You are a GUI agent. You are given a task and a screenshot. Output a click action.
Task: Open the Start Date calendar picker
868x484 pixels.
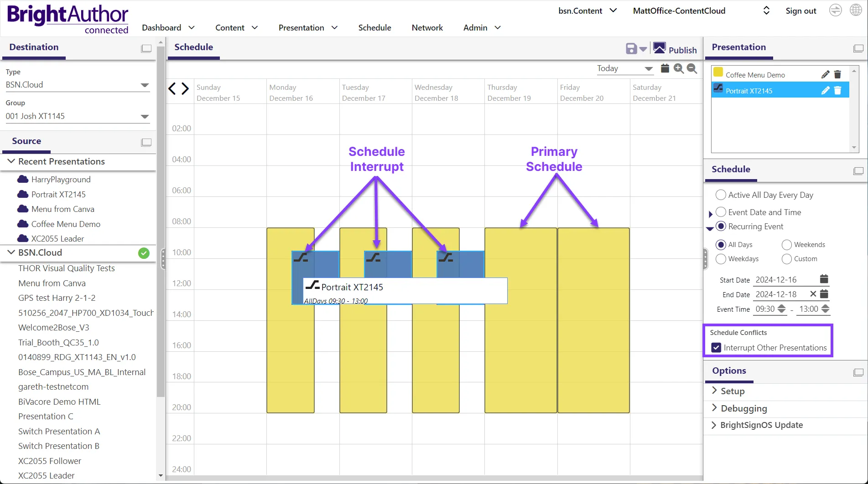[824, 279]
